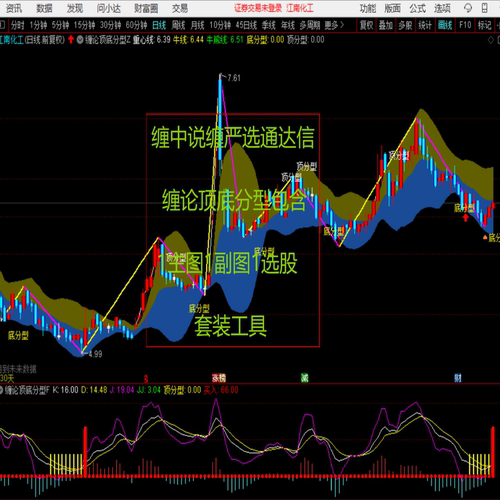This screenshot has width=500, height=500.
Task: Click the D: 14.48 value label
Action: tap(94, 390)
